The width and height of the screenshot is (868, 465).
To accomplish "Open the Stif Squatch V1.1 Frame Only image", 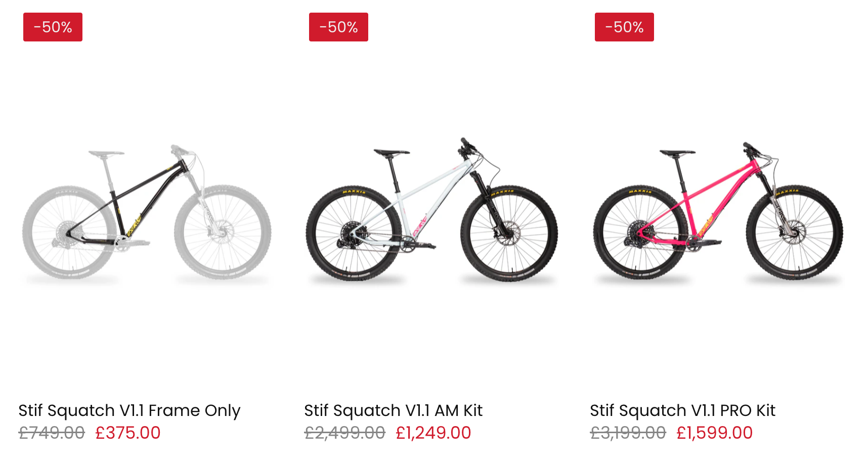I will click(x=147, y=212).
